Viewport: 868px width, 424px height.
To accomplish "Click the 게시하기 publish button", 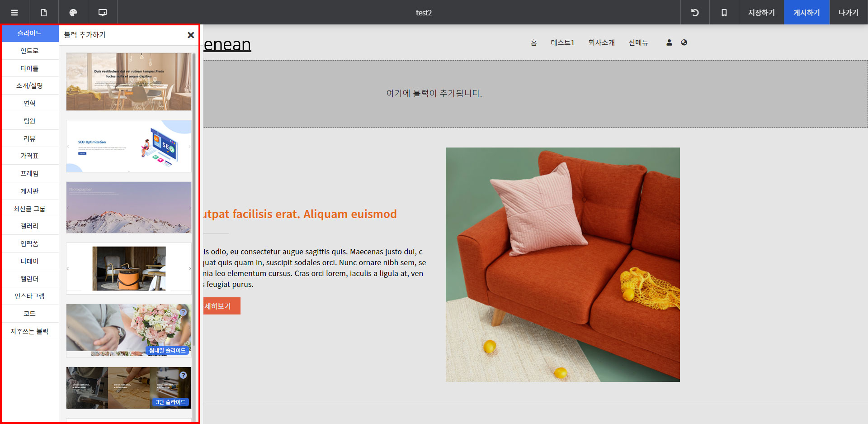I will [807, 13].
